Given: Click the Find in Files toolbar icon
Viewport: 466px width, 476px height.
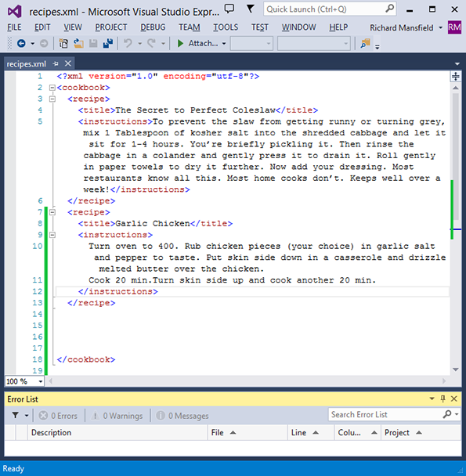Looking at the screenshot, I should tap(365, 43).
